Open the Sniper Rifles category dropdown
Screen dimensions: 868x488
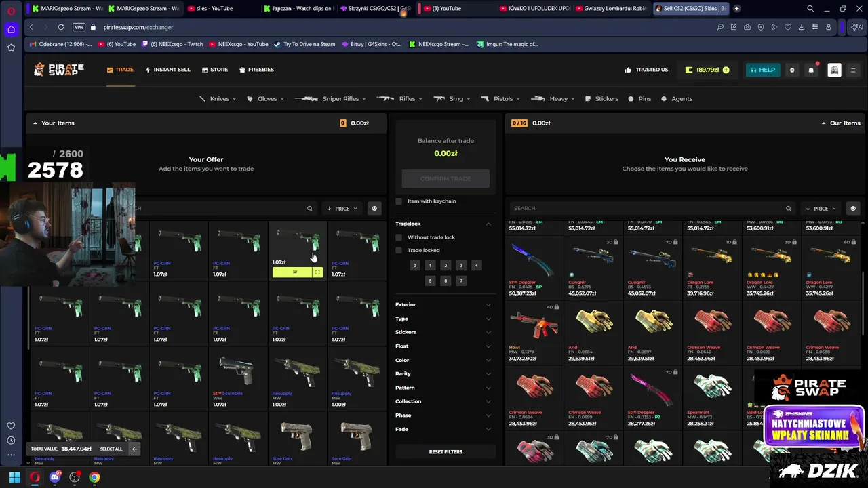331,99
